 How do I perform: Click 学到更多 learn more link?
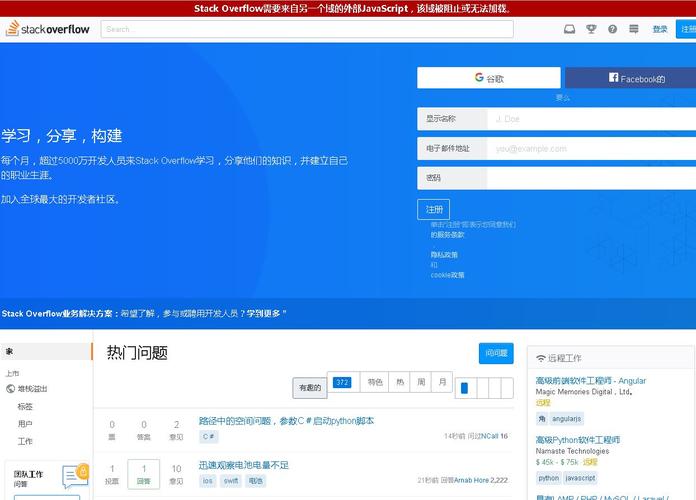tap(263, 313)
